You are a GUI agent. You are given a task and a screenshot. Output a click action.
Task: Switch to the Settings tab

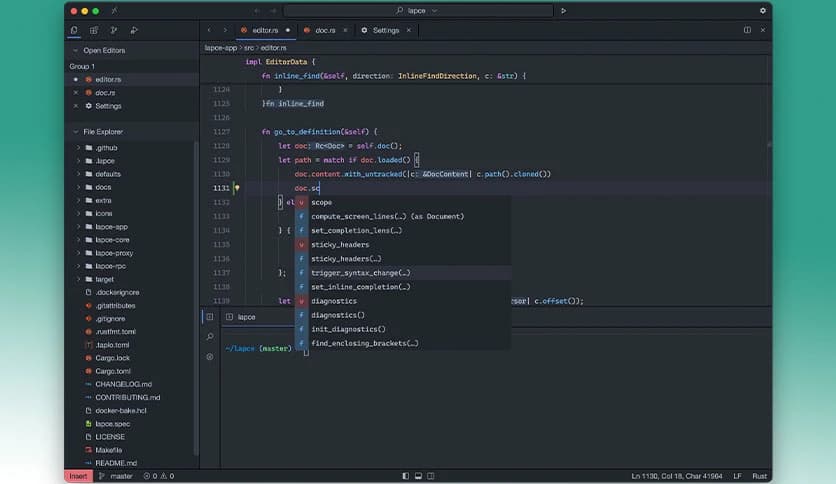(x=385, y=30)
